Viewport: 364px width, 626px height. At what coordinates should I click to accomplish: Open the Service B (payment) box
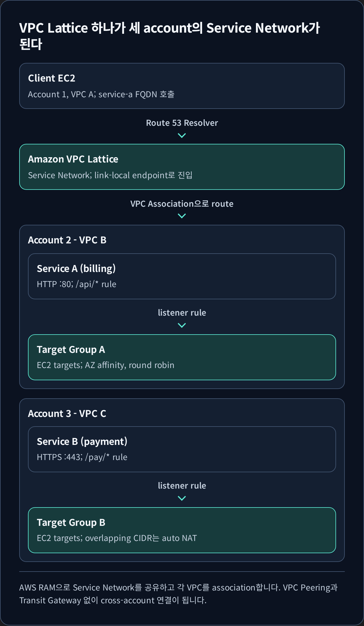point(182,449)
